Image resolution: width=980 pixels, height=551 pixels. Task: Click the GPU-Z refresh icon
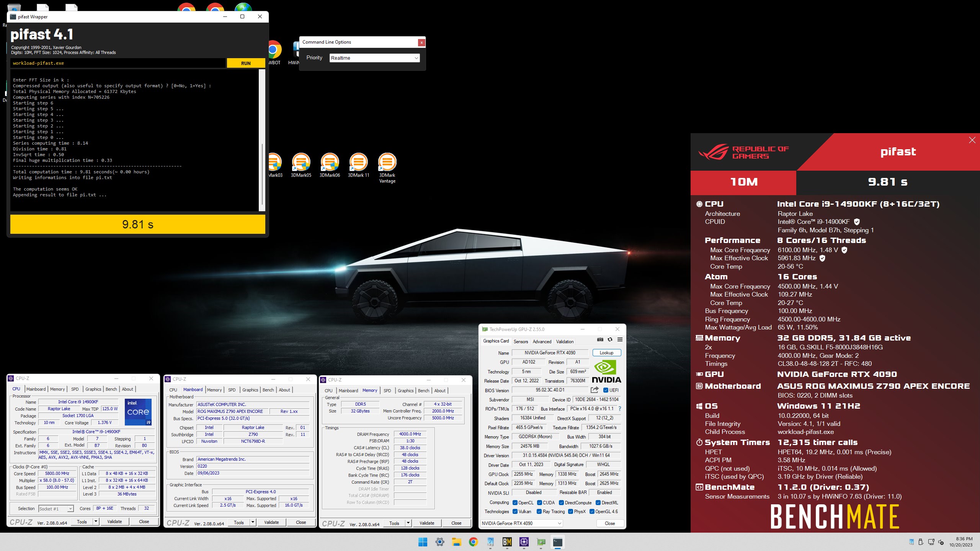pyautogui.click(x=610, y=339)
